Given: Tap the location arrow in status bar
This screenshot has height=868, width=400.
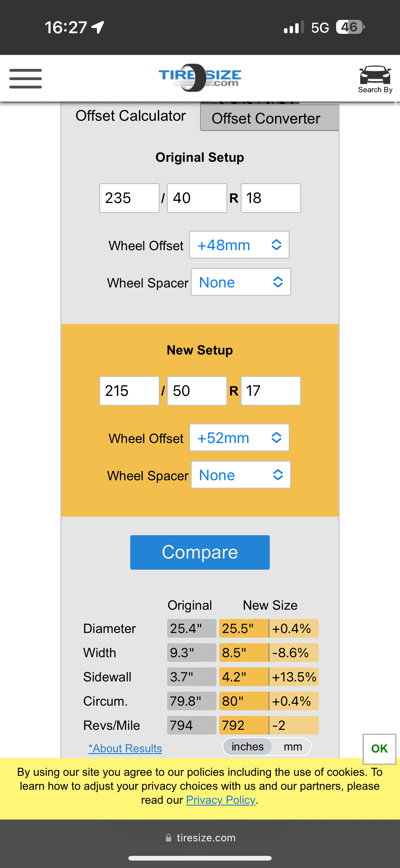Looking at the screenshot, I should [98, 27].
